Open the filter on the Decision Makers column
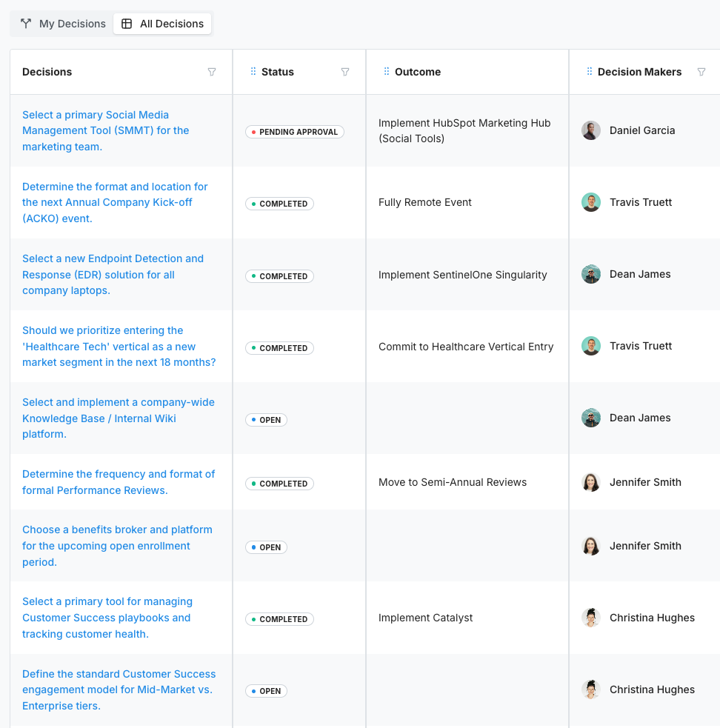 click(701, 72)
